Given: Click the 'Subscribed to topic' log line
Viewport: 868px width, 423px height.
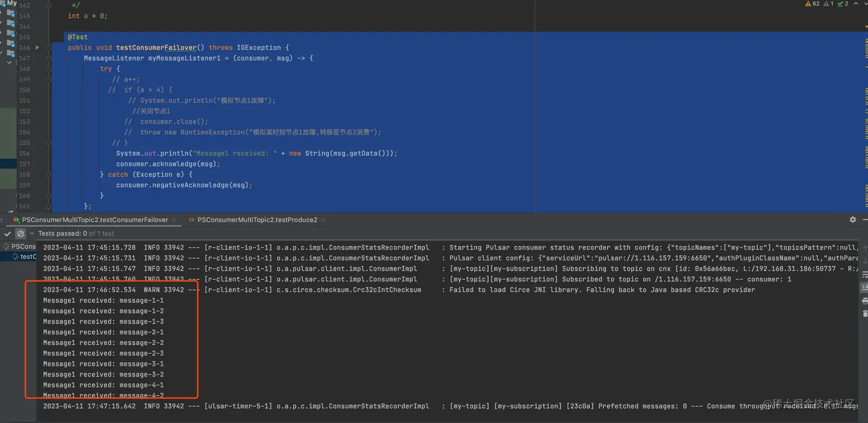Looking at the screenshot, I should pyautogui.click(x=417, y=279).
